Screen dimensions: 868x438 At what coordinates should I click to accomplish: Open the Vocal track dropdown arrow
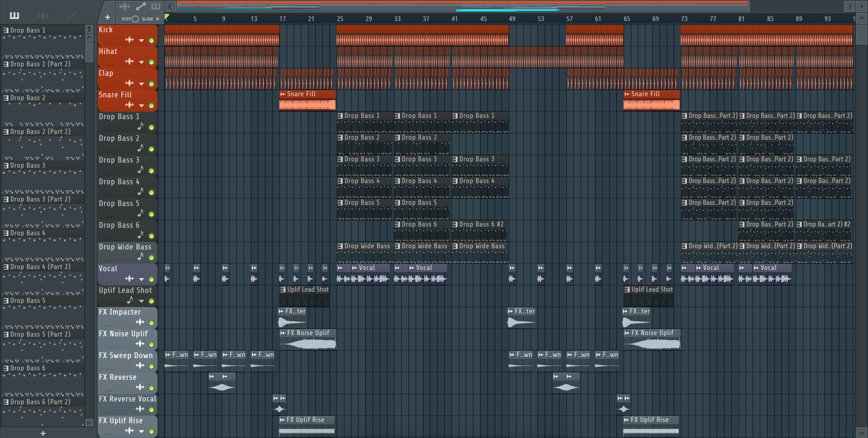coord(142,280)
